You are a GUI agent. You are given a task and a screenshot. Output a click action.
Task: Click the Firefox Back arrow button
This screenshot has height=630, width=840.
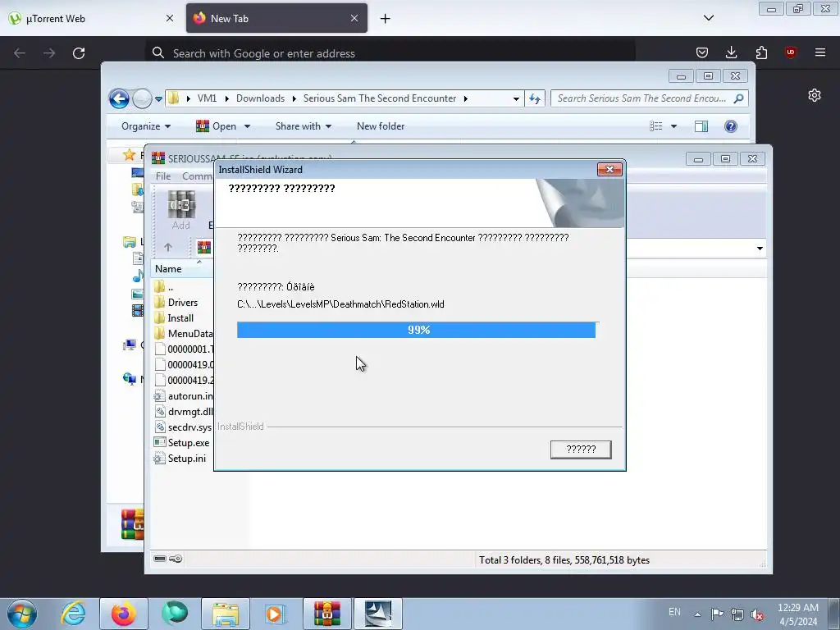(x=20, y=53)
